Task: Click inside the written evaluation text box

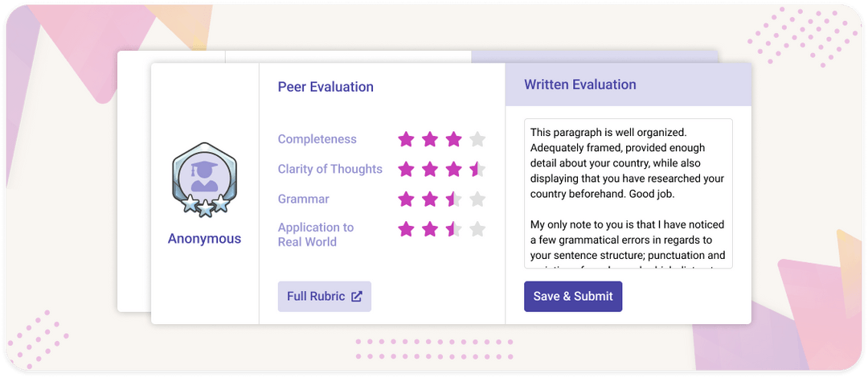Action: [x=628, y=193]
